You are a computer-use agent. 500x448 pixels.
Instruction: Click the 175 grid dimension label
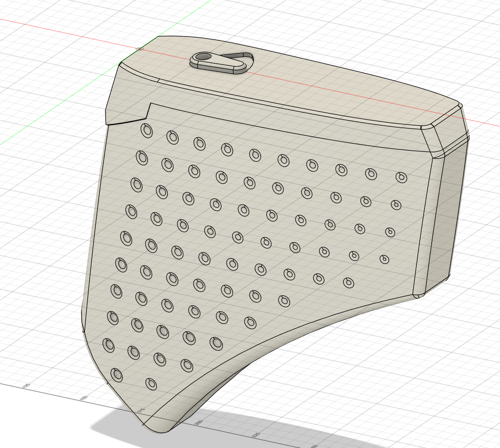[x=142, y=410]
